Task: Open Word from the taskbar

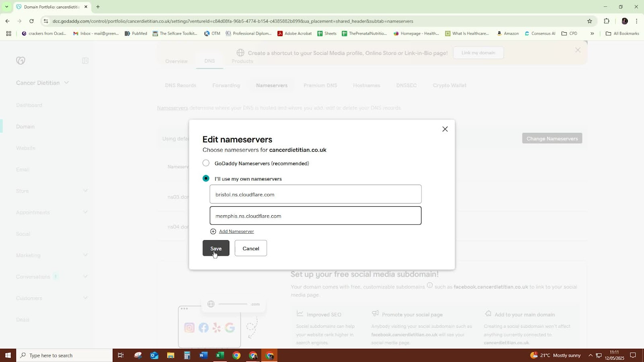Action: [203, 355]
